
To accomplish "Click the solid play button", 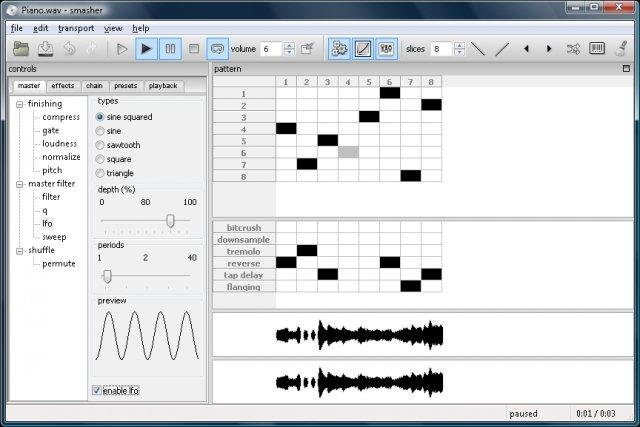I will click(146, 49).
